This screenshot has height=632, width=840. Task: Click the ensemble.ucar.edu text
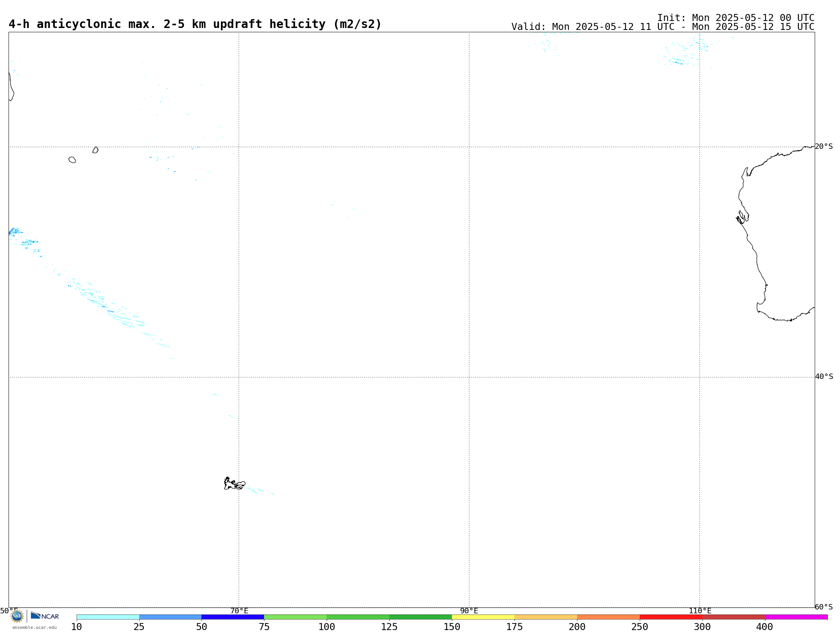35,627
